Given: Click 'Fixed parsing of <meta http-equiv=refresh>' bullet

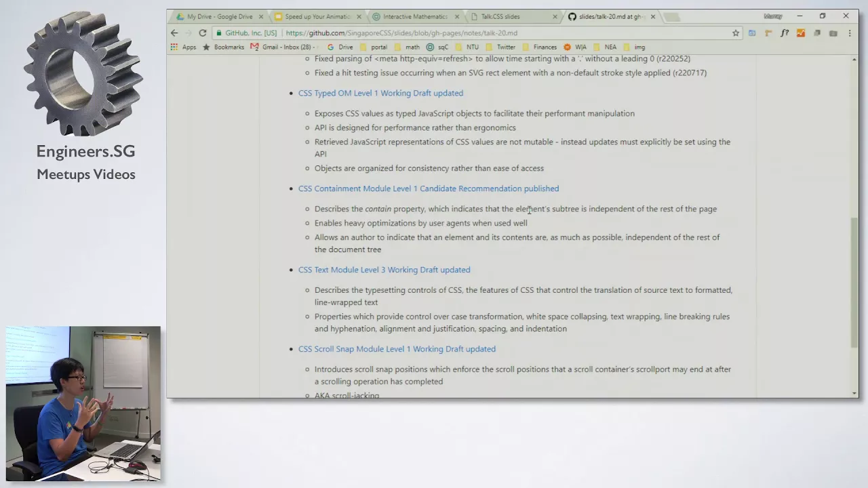Looking at the screenshot, I should coord(502,59).
